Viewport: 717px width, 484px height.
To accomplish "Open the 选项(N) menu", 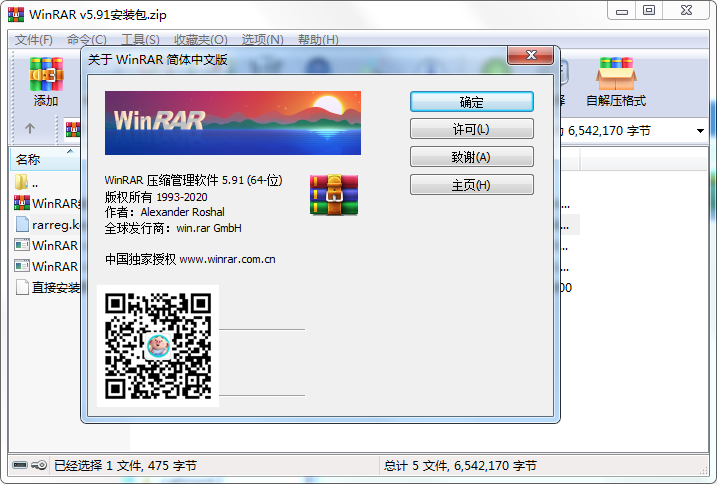I will click(x=262, y=40).
